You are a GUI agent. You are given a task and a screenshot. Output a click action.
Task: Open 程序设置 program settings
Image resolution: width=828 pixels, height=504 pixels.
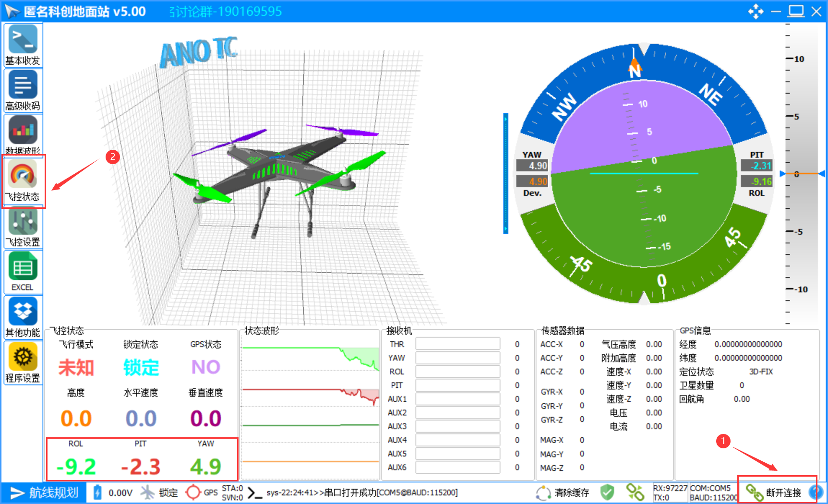tap(23, 362)
